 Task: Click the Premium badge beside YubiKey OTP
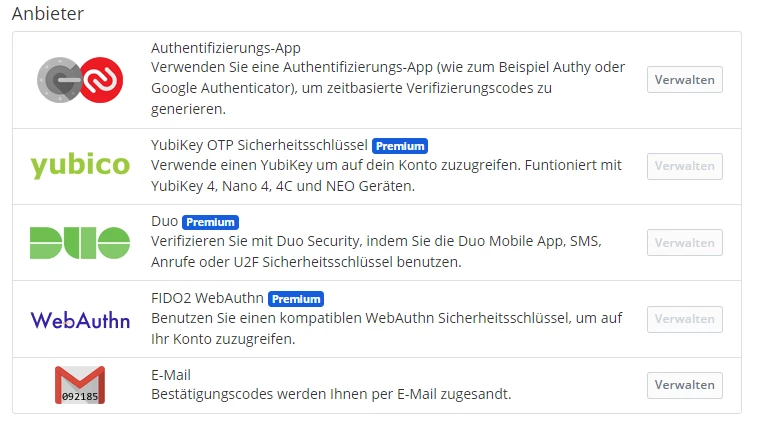tap(400, 145)
